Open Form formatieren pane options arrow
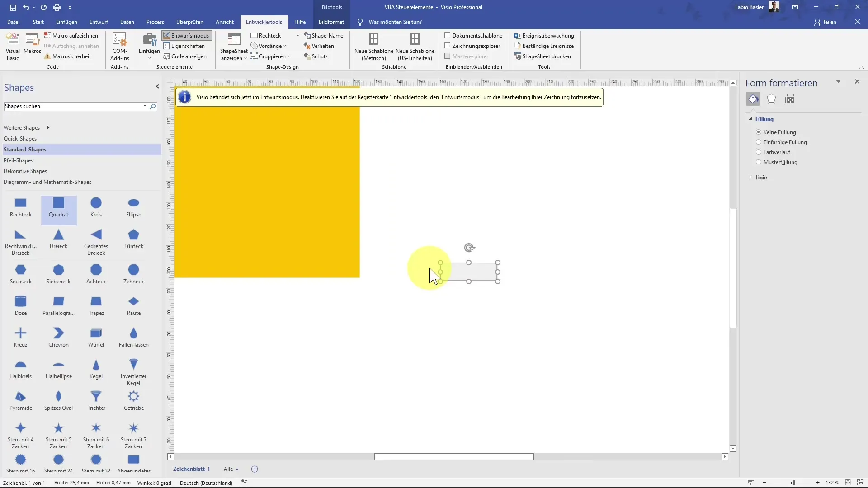Image resolution: width=868 pixels, height=488 pixels. 838,82
